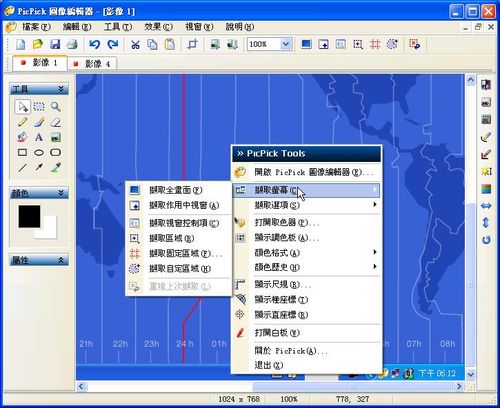The height and width of the screenshot is (408, 500).
Task: Undo the last action
Action: [x=95, y=44]
